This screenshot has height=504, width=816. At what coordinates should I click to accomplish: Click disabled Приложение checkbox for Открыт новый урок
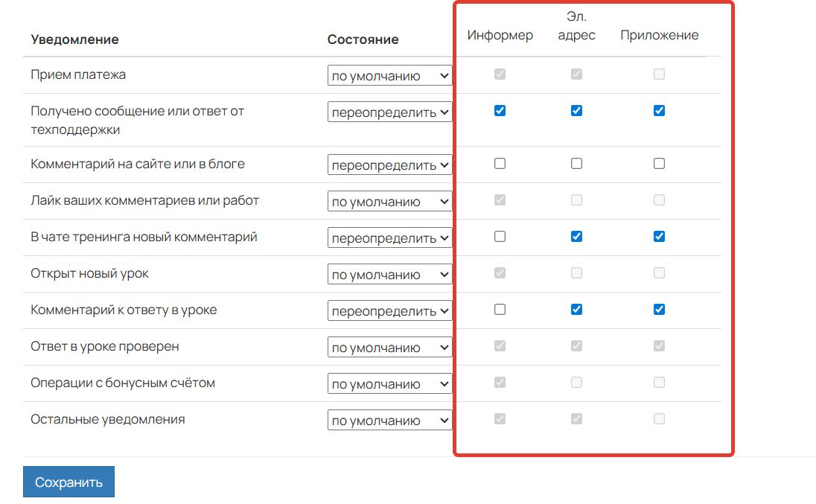pyautogui.click(x=659, y=273)
